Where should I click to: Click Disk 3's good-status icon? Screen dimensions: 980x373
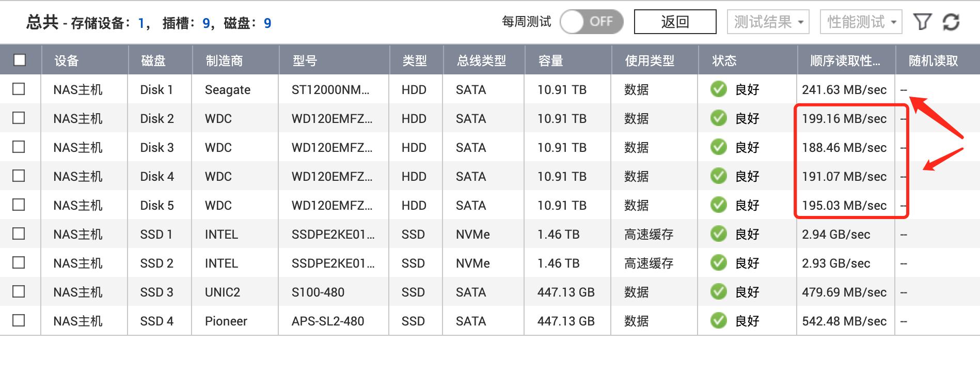(718, 147)
